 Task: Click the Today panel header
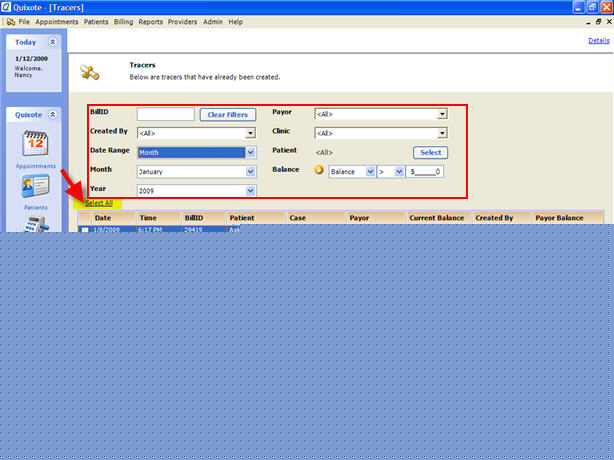point(34,42)
